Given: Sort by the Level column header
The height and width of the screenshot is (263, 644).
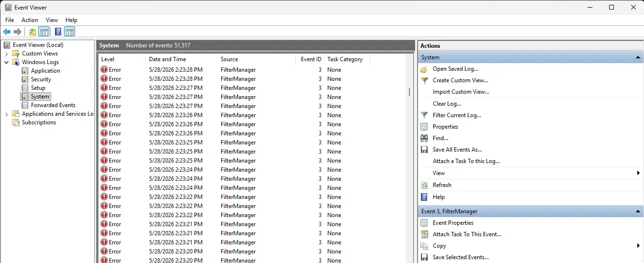Looking at the screenshot, I should [x=122, y=59].
